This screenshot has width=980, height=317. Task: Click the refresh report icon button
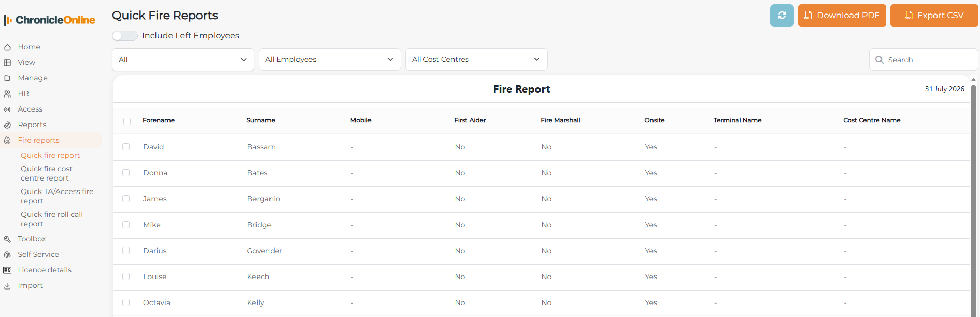tap(782, 16)
